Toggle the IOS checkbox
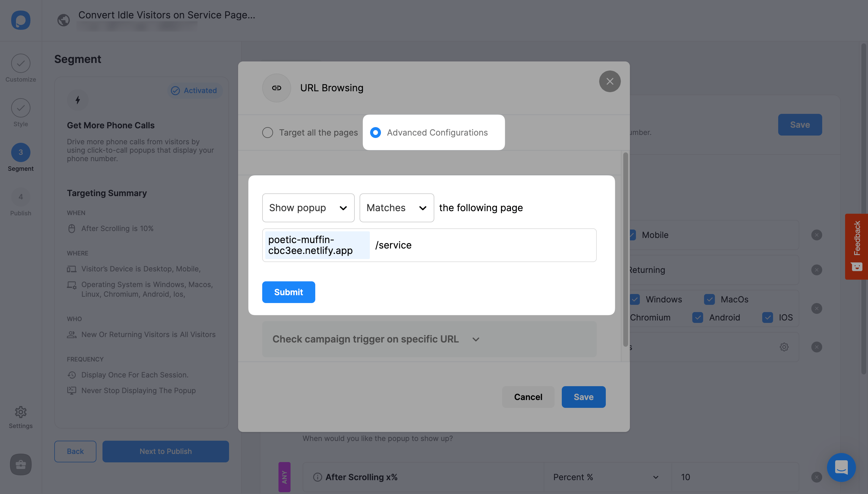The height and width of the screenshot is (494, 868). tap(768, 317)
